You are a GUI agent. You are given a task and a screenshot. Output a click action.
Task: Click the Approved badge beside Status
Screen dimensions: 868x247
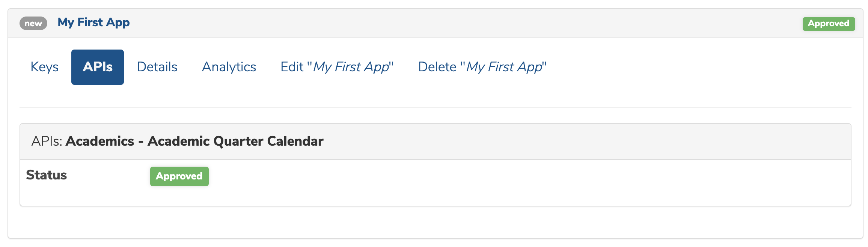pos(179,176)
